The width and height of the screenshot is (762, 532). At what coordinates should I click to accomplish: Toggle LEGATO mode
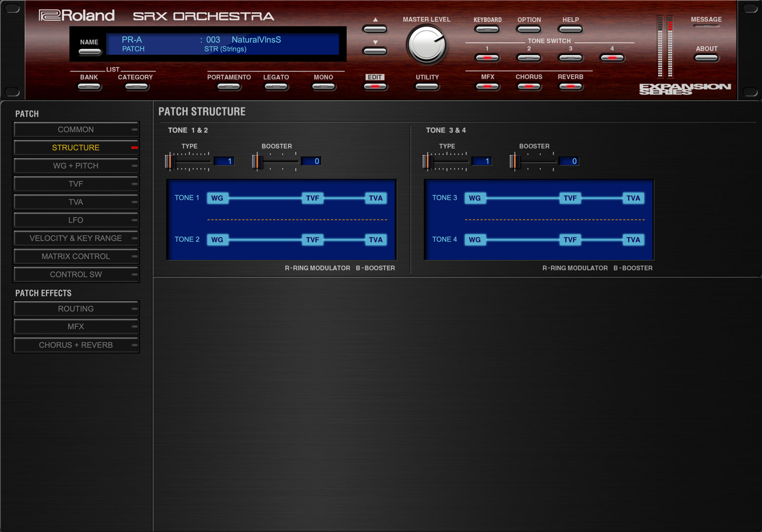276,87
